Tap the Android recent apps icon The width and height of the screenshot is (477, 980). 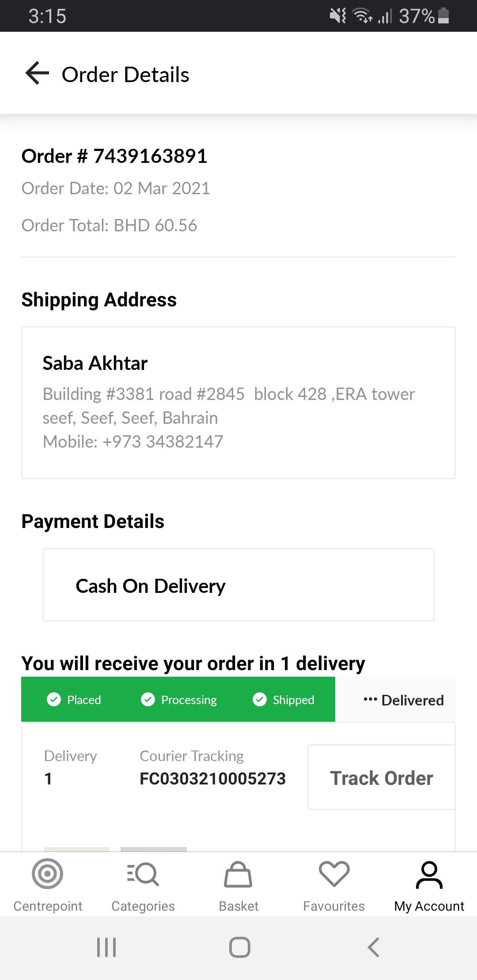106,947
